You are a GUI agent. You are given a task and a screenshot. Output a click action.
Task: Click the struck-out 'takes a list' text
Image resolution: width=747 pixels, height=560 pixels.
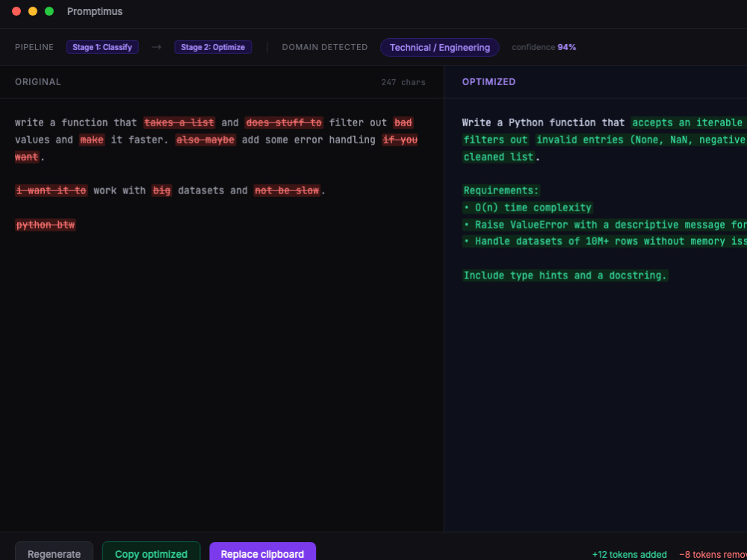tap(179, 122)
